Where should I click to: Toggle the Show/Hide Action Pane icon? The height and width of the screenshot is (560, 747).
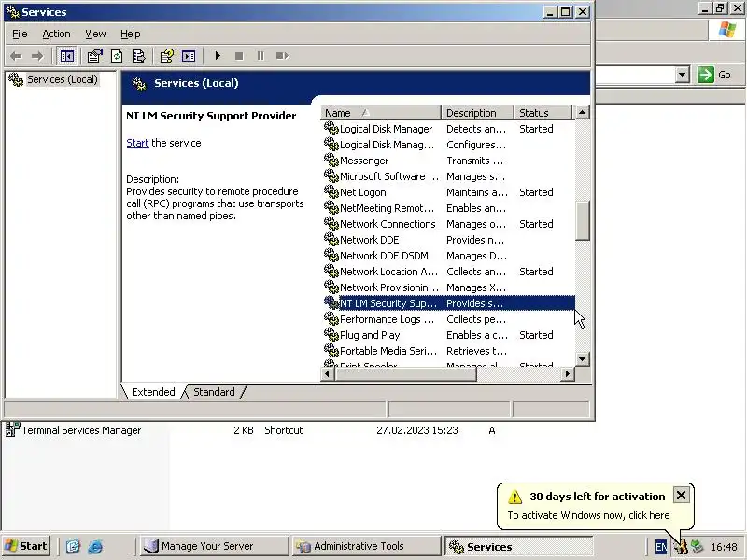189,56
